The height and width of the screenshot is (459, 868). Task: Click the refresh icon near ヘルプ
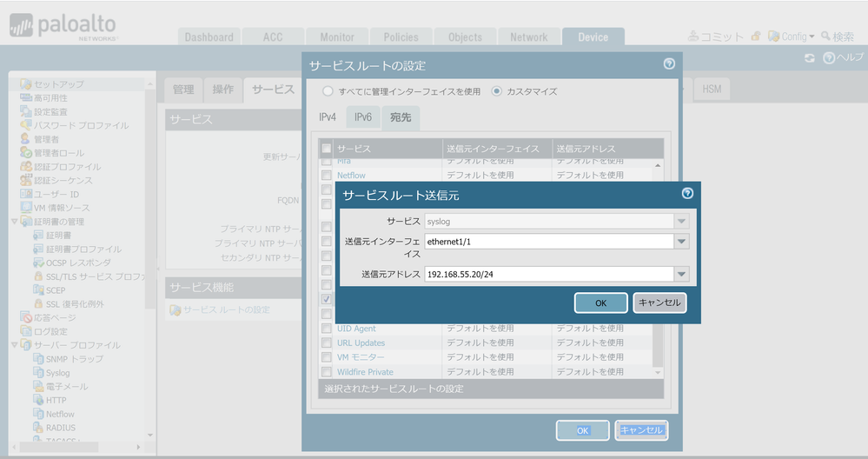click(810, 57)
